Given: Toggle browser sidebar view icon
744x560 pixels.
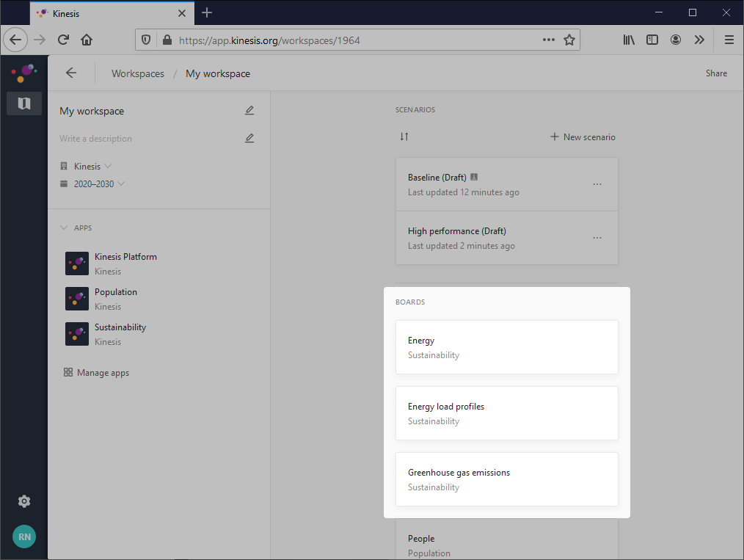Looking at the screenshot, I should click(652, 40).
